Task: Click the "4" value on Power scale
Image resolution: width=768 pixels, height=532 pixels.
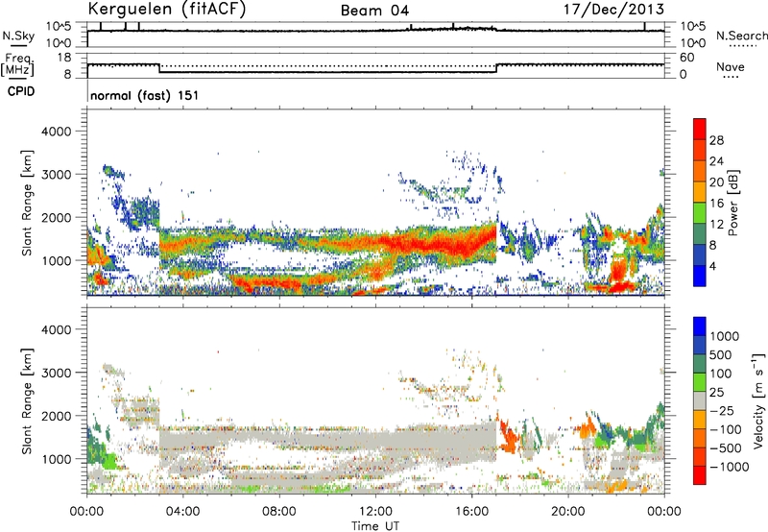Action: tap(712, 266)
